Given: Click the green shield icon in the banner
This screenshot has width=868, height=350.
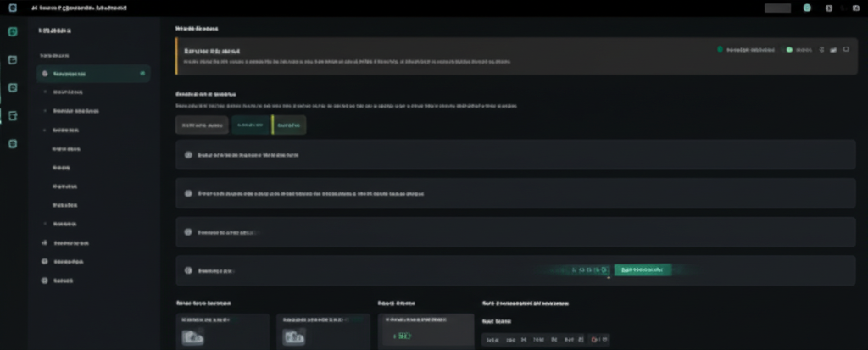Looking at the screenshot, I should click(720, 49).
